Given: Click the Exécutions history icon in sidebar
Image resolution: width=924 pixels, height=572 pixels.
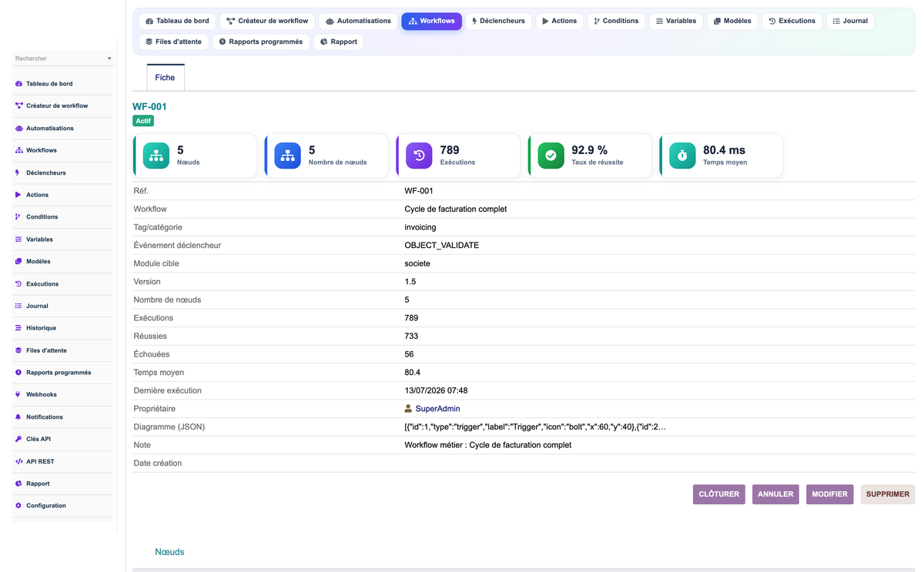Looking at the screenshot, I should coord(18,284).
